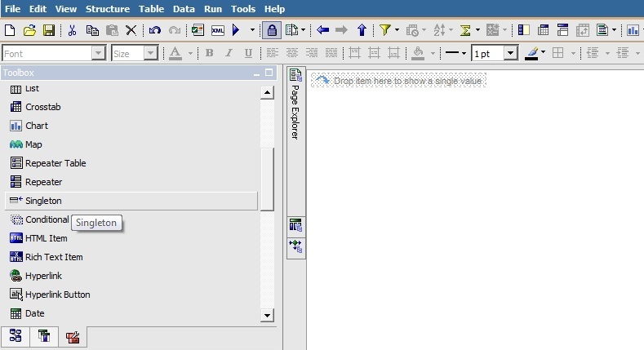Image resolution: width=644 pixels, height=350 pixels.
Task: Apply filter with funnel icon
Action: 384,30
